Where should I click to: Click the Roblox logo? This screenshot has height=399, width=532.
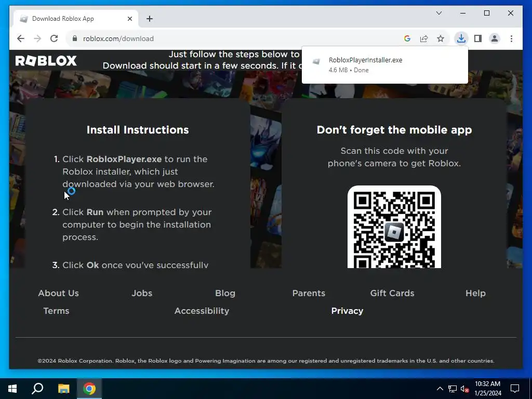pyautogui.click(x=46, y=61)
